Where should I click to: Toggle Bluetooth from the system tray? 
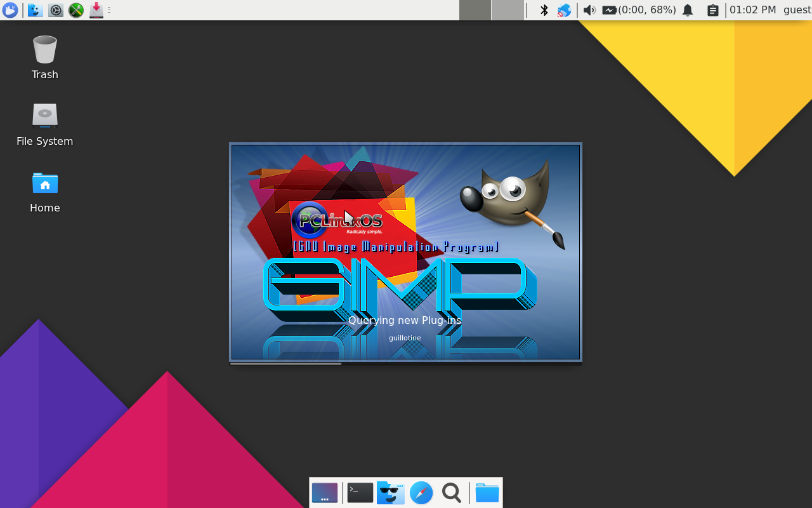point(544,10)
